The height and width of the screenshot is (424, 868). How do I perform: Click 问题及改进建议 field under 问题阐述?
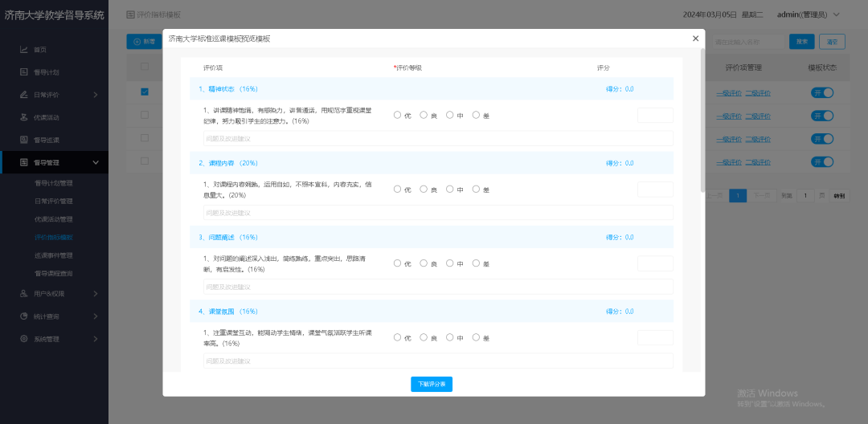pos(438,287)
